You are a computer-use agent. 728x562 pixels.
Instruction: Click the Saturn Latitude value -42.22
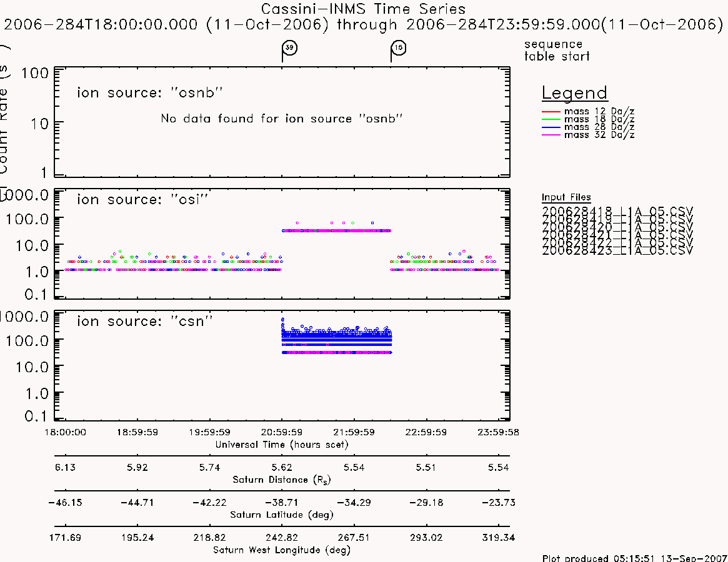[x=209, y=503]
